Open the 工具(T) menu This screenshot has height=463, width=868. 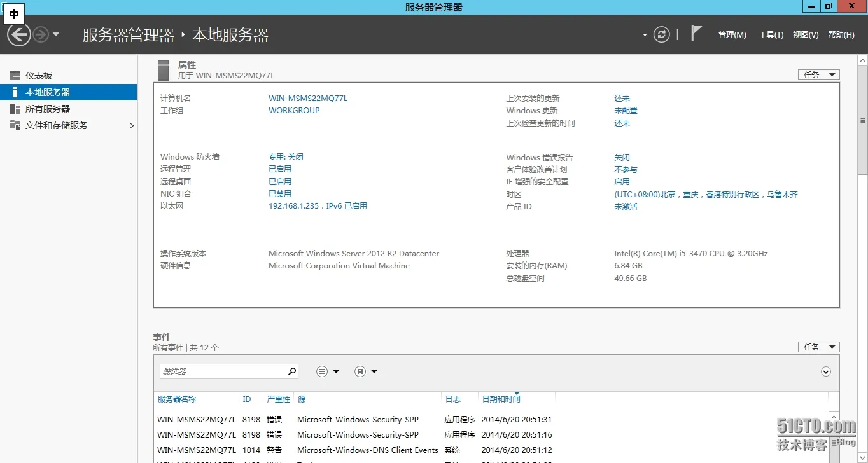pyautogui.click(x=771, y=35)
